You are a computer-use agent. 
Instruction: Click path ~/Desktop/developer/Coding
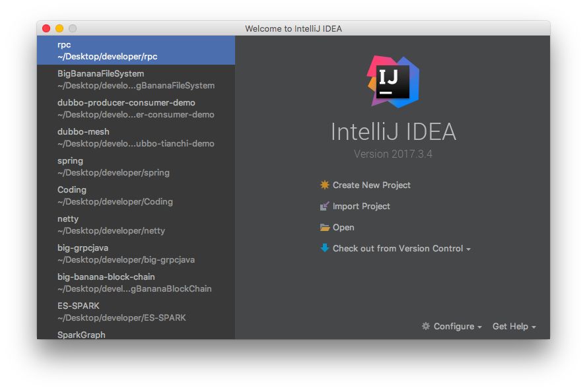[x=115, y=202]
